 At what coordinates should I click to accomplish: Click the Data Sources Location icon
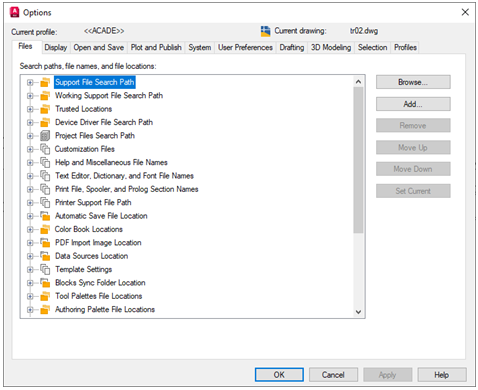point(45,256)
